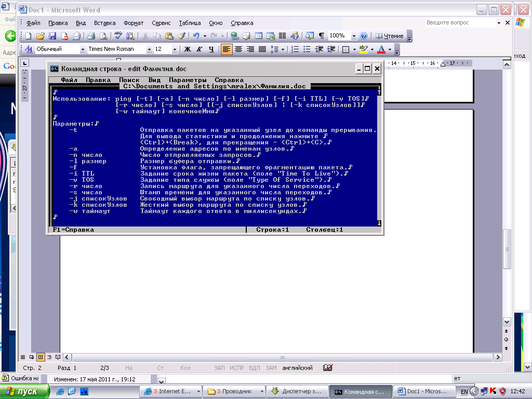Click the Введите вопрос help search field
This screenshot has height=399, width=532.
pos(460,22)
